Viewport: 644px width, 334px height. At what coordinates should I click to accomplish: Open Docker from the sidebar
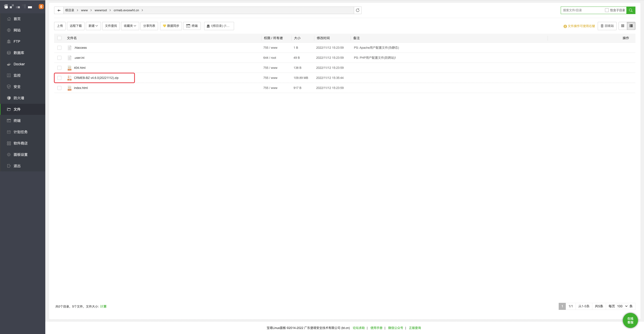tap(19, 64)
